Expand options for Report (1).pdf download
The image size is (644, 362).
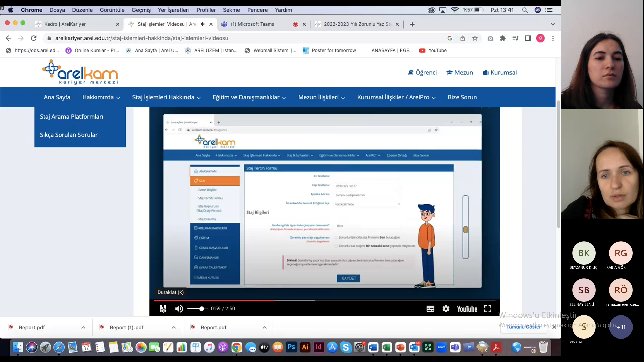tap(174, 328)
